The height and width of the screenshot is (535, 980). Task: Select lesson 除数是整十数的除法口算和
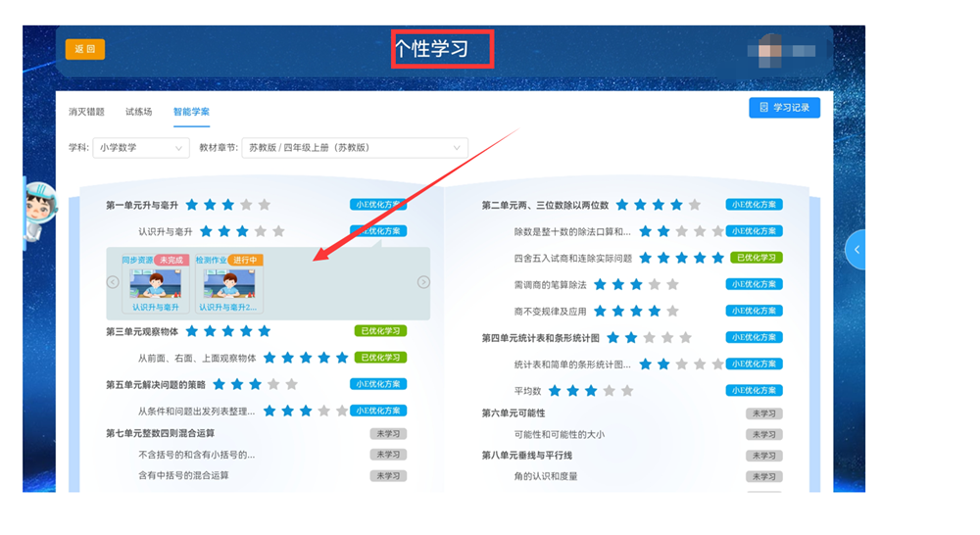pos(572,232)
